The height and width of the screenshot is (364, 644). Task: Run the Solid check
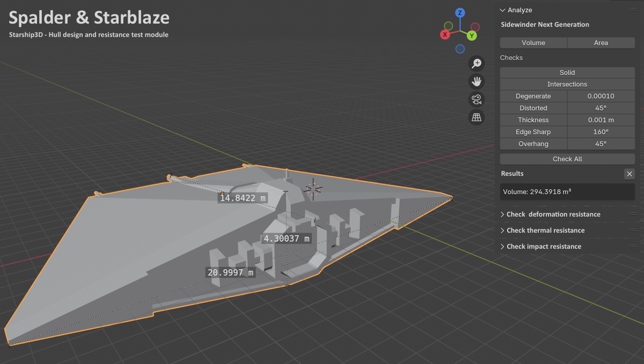click(567, 72)
